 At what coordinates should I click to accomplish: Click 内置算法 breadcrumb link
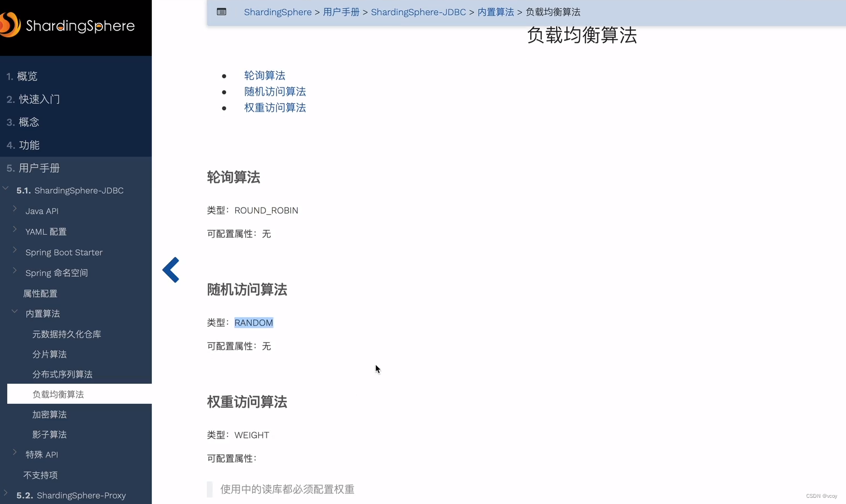click(496, 12)
